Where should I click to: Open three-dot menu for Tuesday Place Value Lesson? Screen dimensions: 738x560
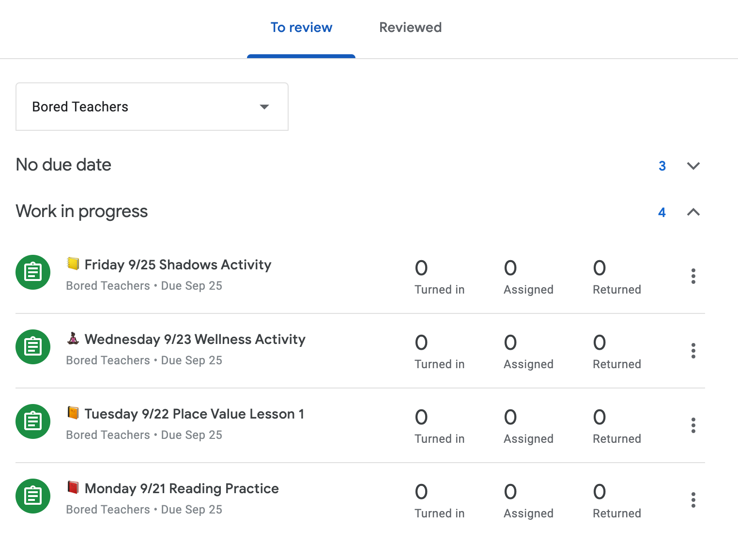coord(693,425)
